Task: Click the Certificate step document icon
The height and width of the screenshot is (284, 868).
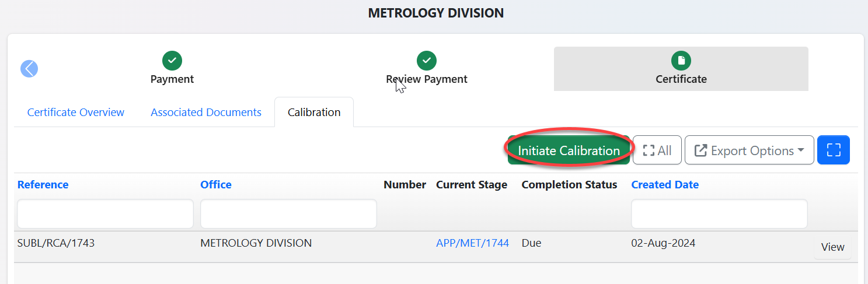Action: click(681, 60)
